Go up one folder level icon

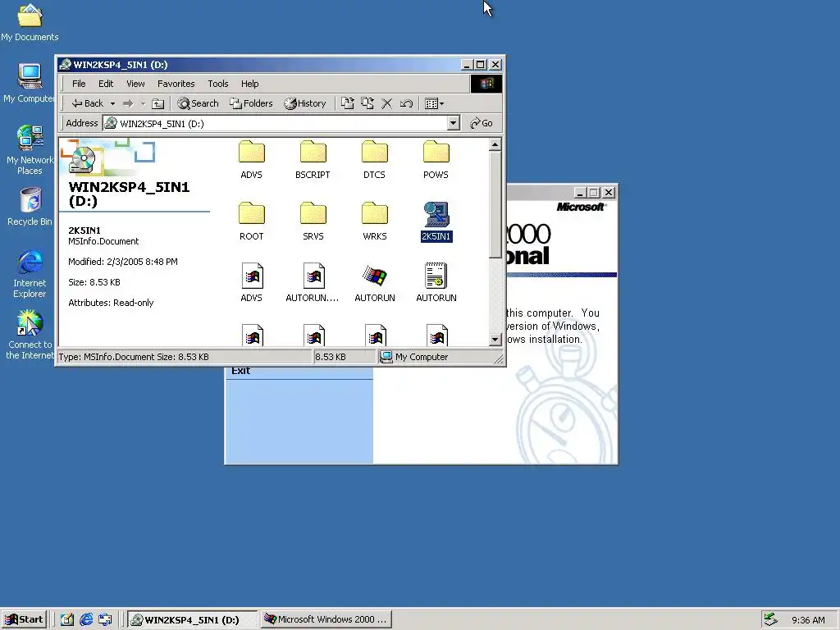click(x=157, y=103)
